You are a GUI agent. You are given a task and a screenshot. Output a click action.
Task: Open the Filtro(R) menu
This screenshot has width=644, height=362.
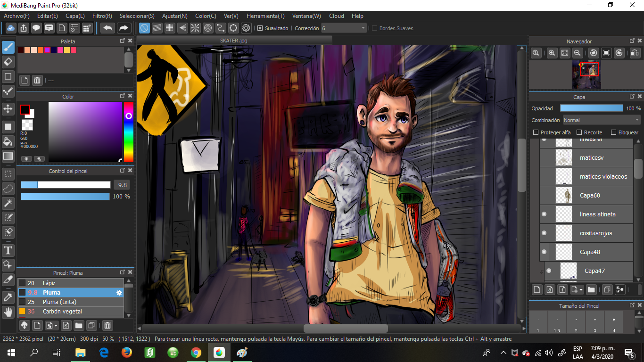(x=102, y=16)
